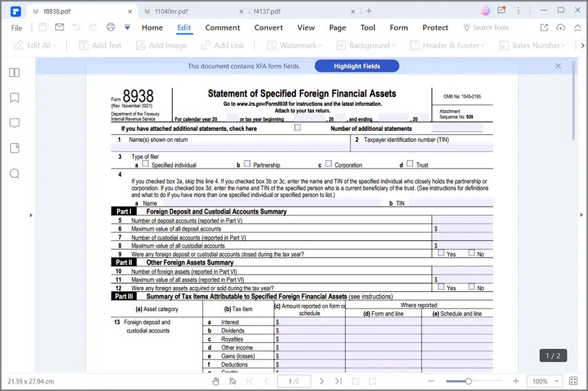Go to next page arrow
588x391 pixels.
pyautogui.click(x=322, y=381)
